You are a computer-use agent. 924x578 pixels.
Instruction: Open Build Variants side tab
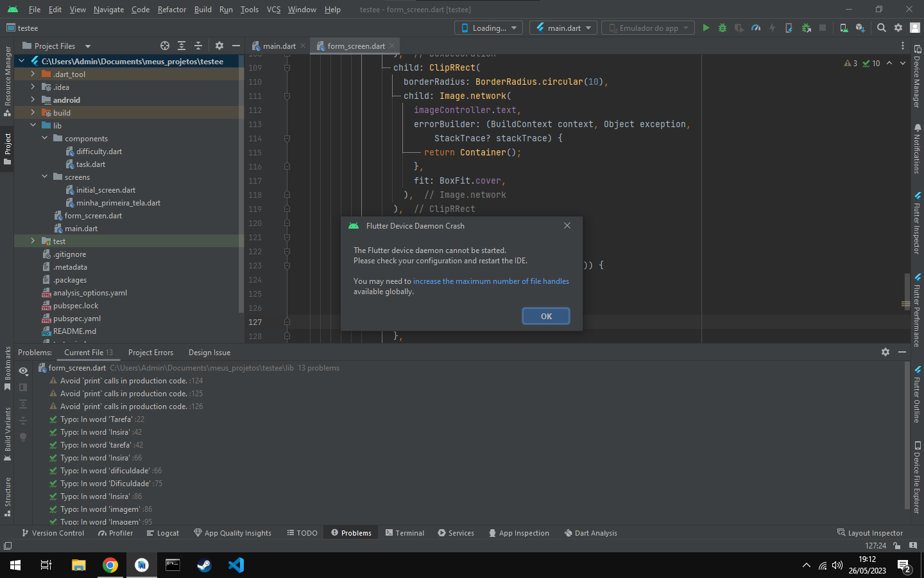tap(8, 434)
